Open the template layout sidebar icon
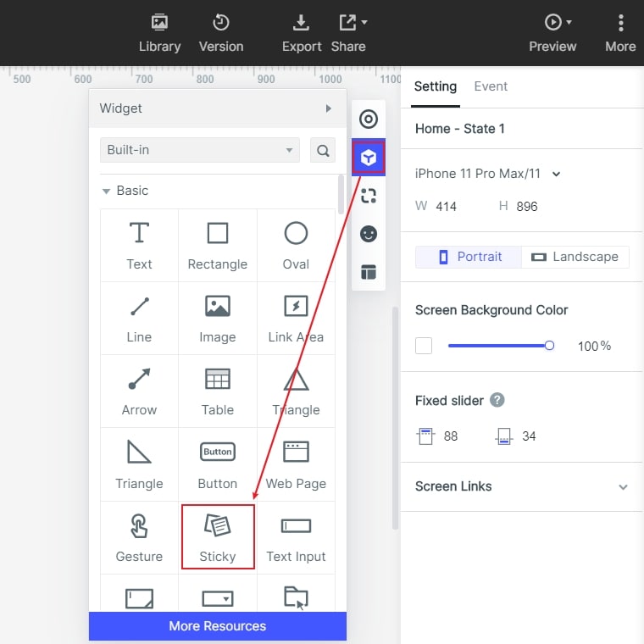 [369, 272]
